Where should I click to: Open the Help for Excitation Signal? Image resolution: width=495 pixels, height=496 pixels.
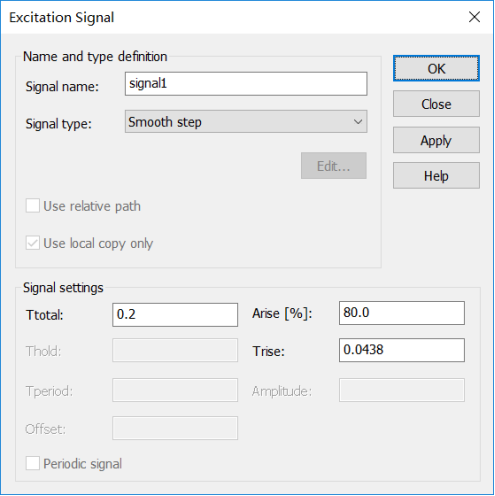pyautogui.click(x=436, y=176)
